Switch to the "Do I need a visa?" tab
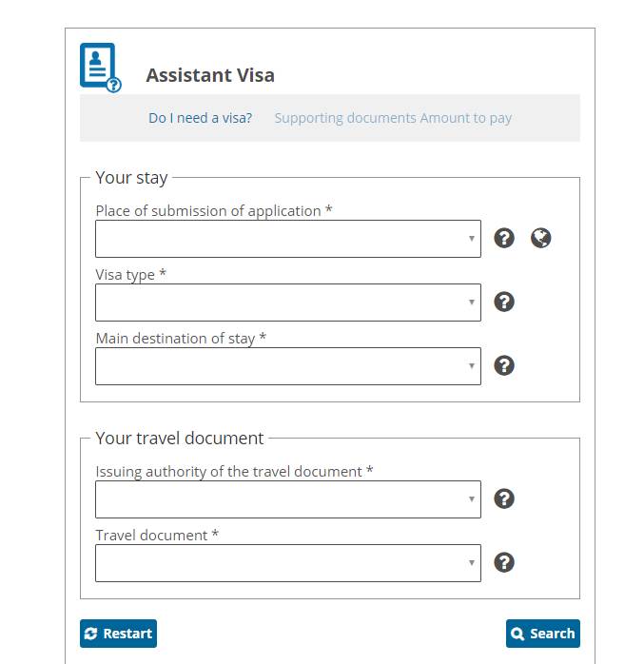Screen dimensions: 644x664 tap(200, 118)
